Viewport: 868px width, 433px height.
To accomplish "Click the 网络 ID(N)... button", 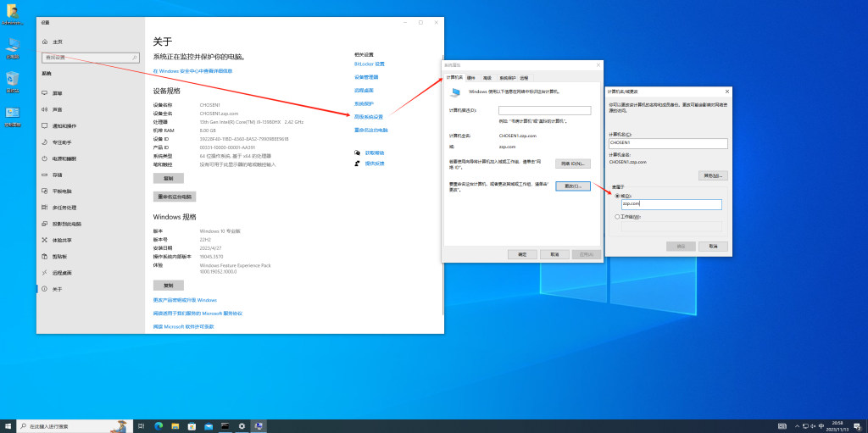I will click(572, 164).
